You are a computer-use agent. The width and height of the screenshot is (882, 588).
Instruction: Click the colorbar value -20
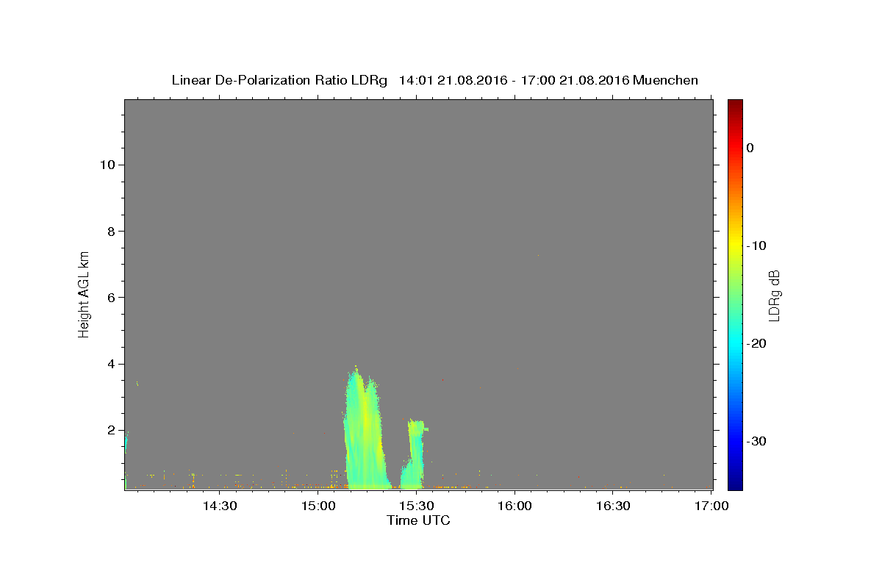[x=756, y=343]
